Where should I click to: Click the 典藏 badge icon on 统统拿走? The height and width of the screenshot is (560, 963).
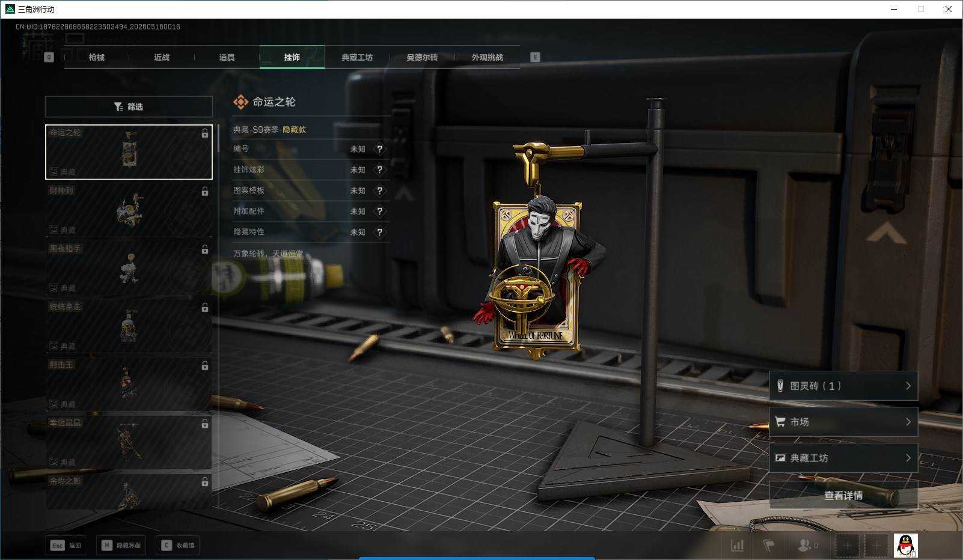tap(53, 347)
